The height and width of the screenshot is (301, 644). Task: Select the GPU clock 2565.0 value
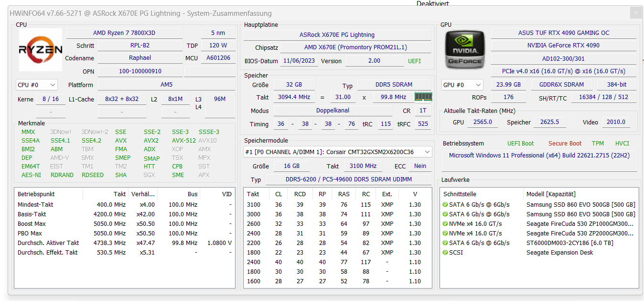pyautogui.click(x=483, y=122)
